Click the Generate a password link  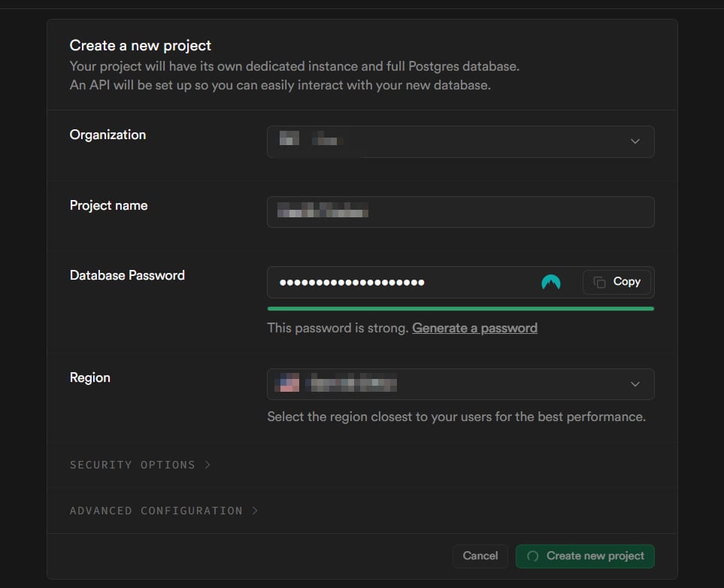[474, 328]
